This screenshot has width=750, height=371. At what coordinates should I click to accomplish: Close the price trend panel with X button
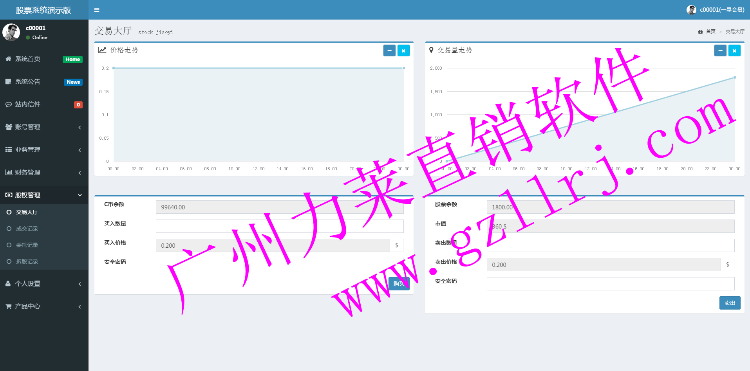tap(404, 50)
